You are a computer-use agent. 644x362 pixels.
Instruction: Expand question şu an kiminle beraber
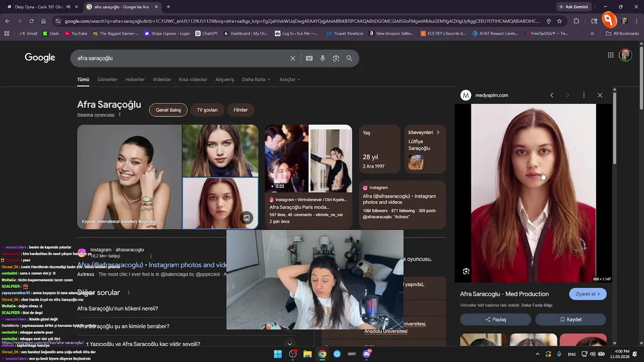123,326
